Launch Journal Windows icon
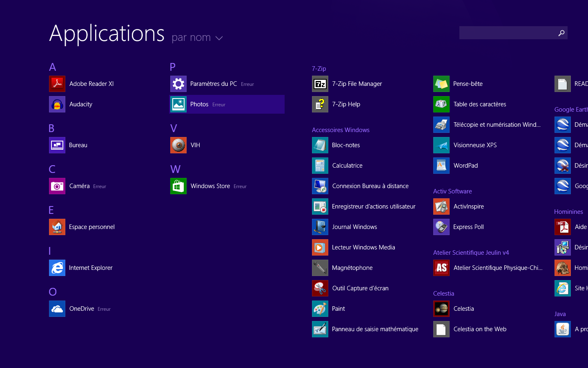The image size is (588, 368). coord(320,227)
